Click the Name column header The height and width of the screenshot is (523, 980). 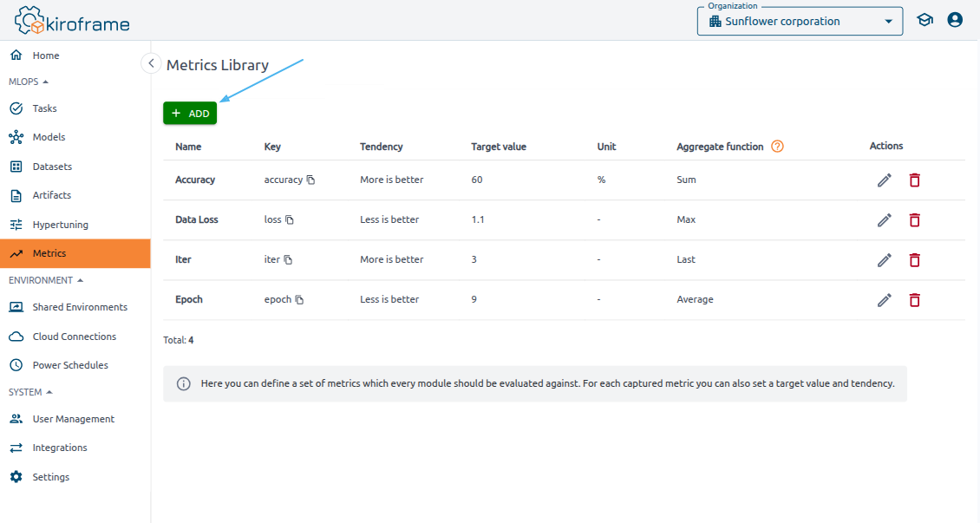(188, 147)
